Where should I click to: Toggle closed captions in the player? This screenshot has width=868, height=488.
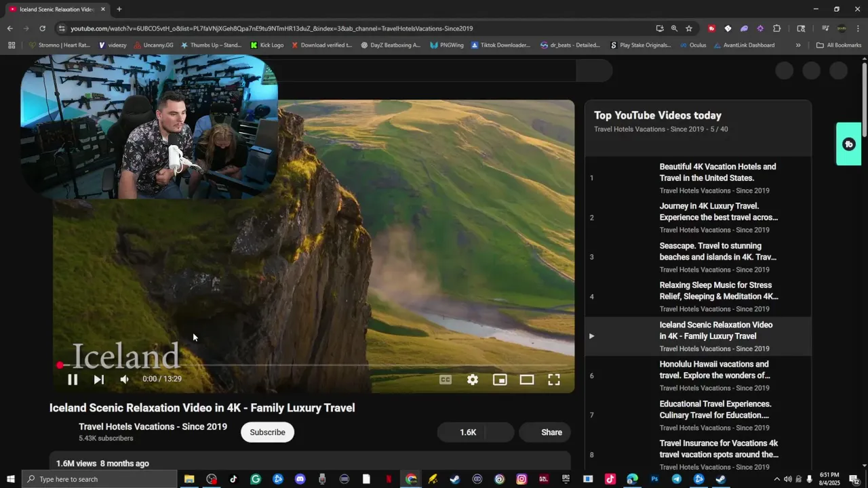pos(446,380)
